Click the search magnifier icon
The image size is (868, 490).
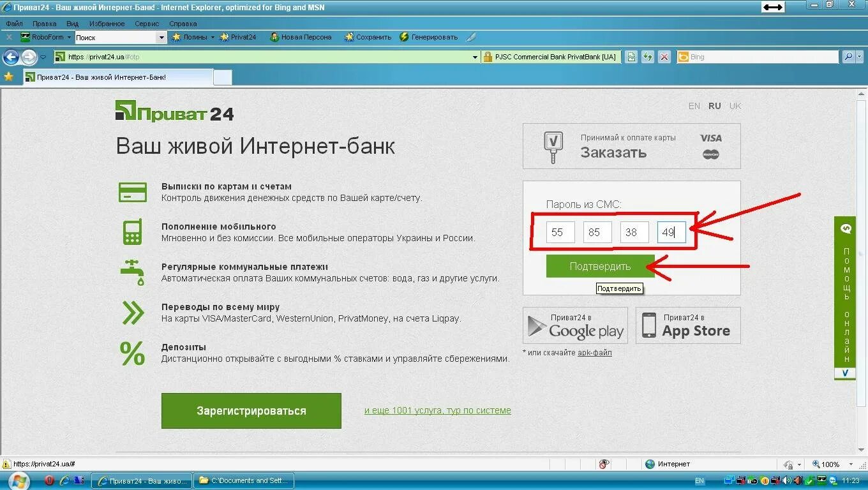click(848, 57)
